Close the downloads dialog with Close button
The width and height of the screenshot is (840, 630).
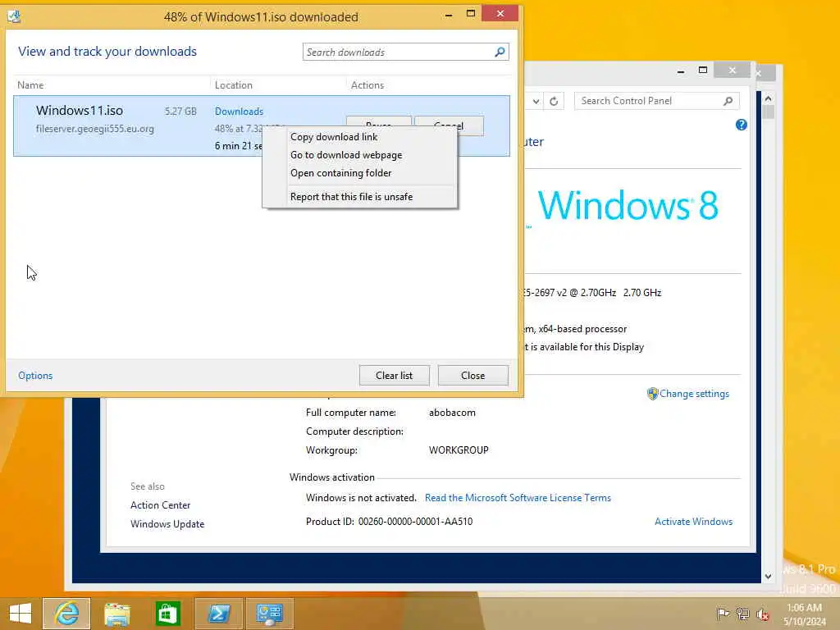click(473, 376)
